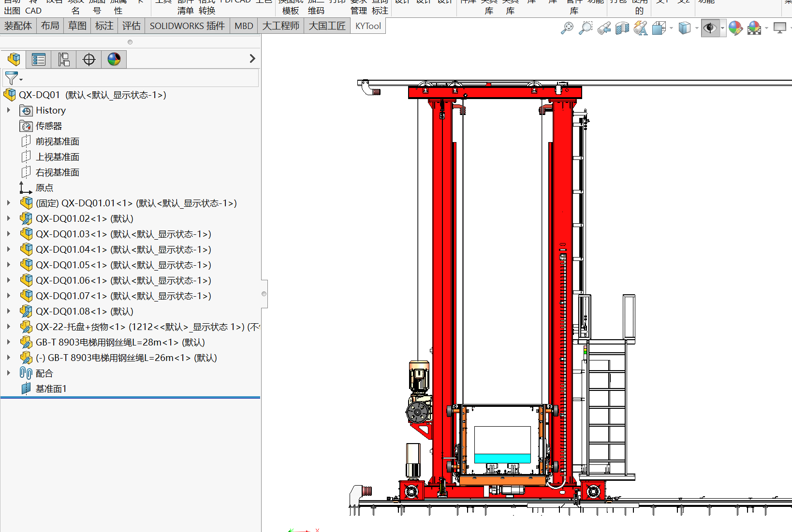Screen dimensions: 792x532
Task: Click the View Settings monitor icon
Action: (x=779, y=29)
